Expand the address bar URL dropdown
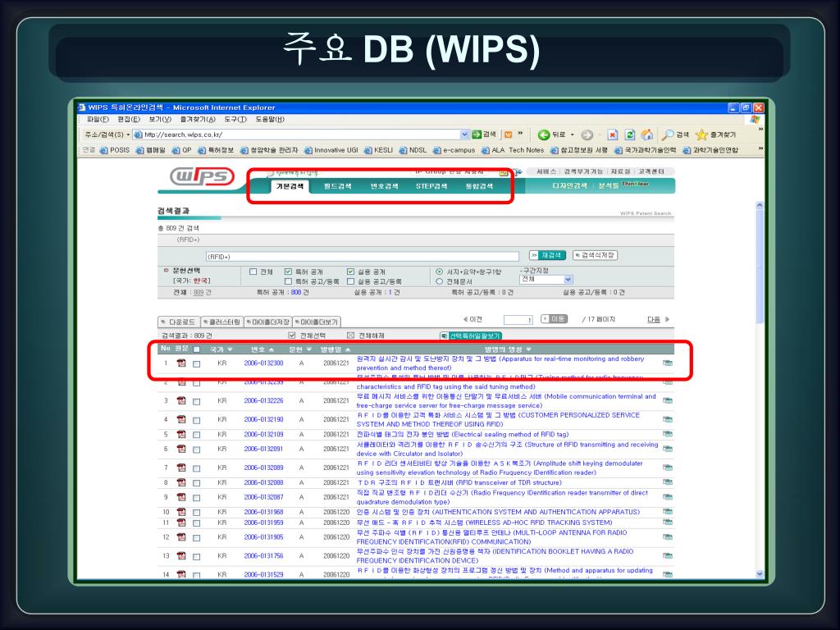The image size is (840, 630). coord(464,135)
